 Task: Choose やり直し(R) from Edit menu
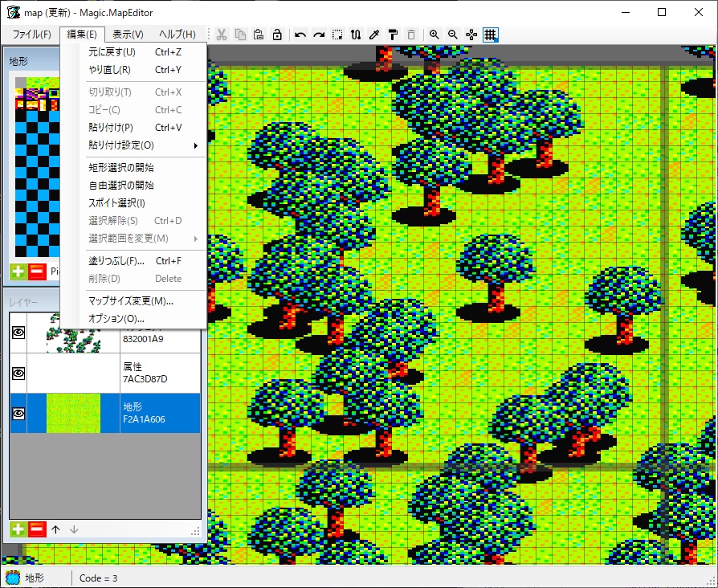133,70
